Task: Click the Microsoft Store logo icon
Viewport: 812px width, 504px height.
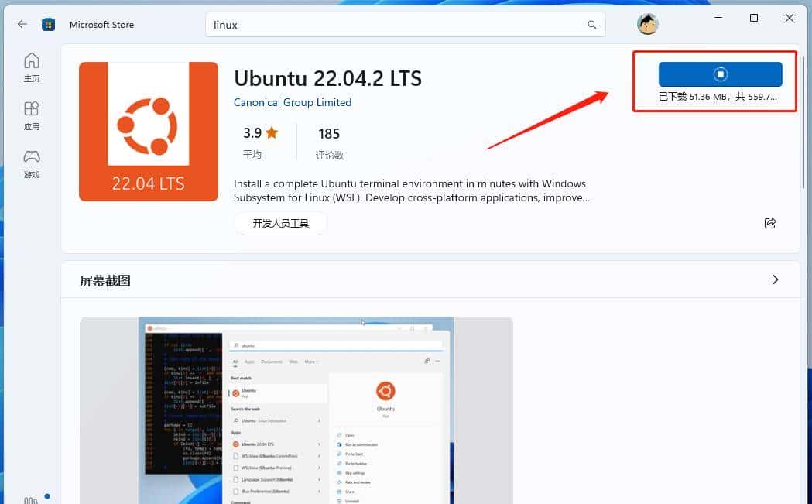Action: tap(48, 24)
